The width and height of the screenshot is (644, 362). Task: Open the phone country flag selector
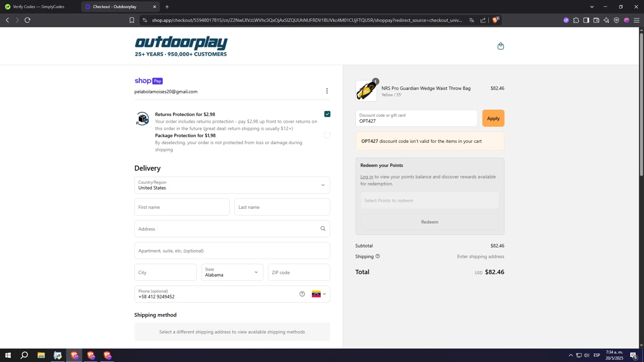coord(319,294)
